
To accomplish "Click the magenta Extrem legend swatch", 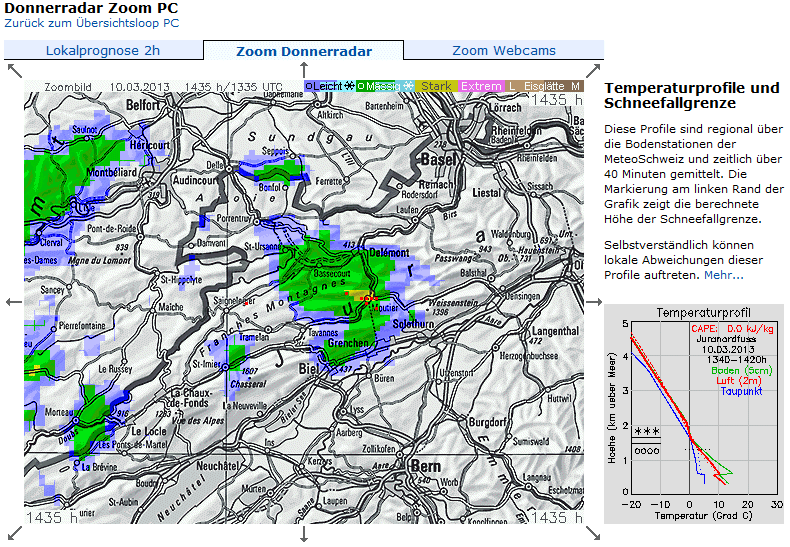I will click(481, 87).
